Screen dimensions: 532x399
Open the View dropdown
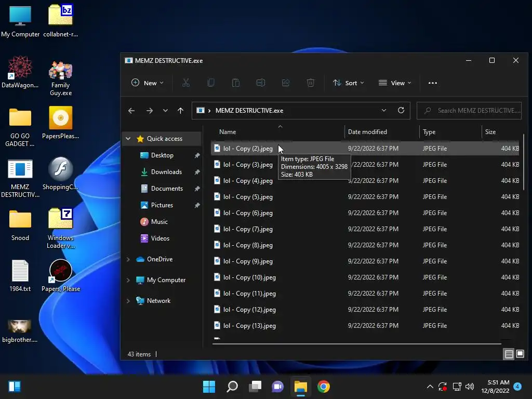click(395, 83)
